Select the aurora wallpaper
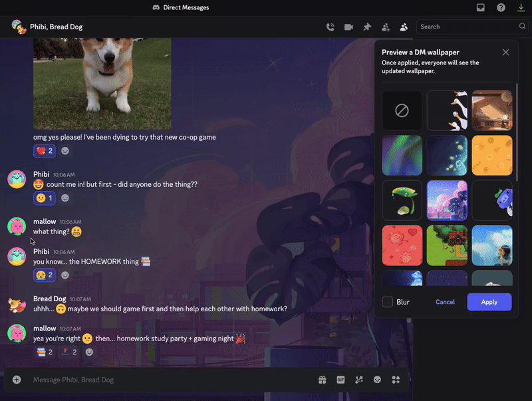 click(x=402, y=156)
